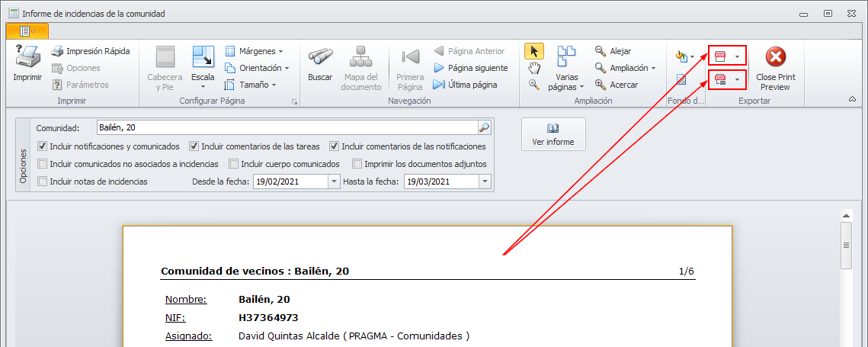Expand Configurar Página dialog launcher
The height and width of the screenshot is (347, 868).
pos(294,101)
